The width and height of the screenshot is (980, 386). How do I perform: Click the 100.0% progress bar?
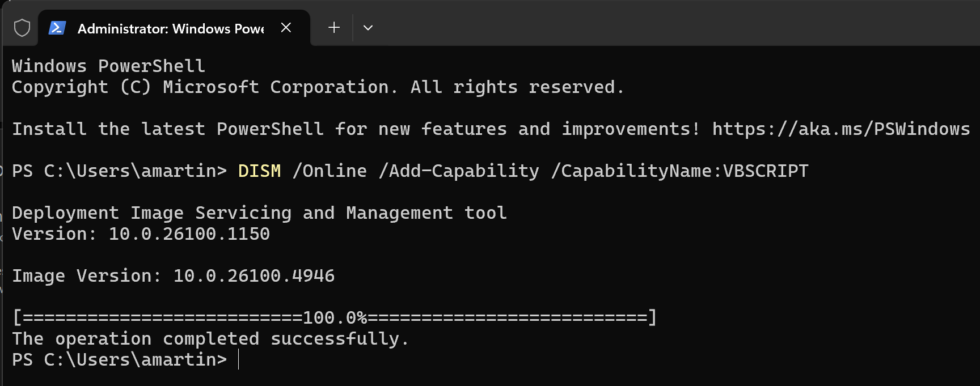pos(335,317)
